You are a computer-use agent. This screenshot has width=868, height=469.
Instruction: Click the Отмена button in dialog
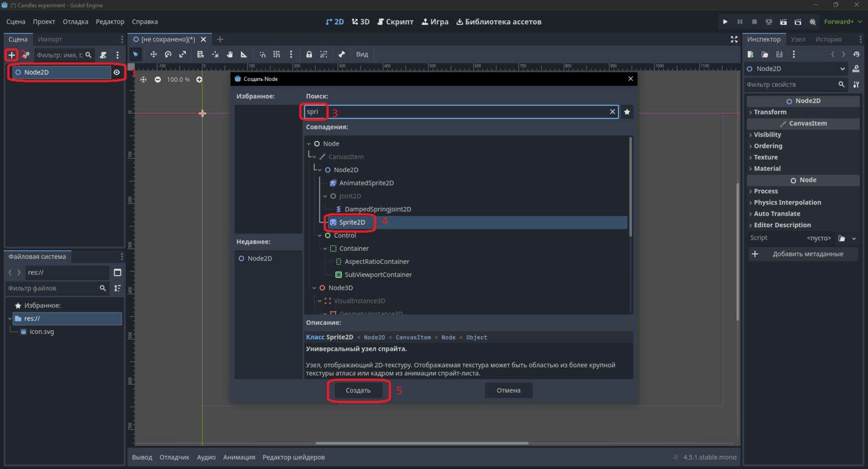pos(509,390)
